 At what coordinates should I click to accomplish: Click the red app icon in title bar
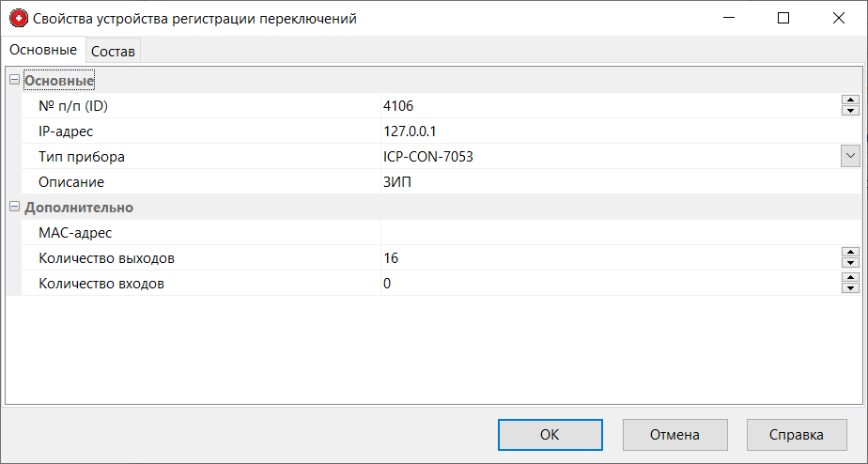[18, 18]
